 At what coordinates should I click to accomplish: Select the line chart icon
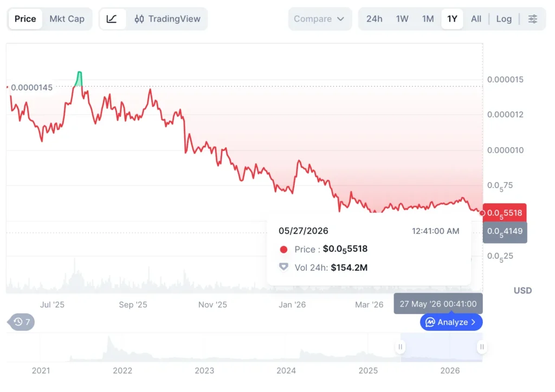click(x=112, y=19)
